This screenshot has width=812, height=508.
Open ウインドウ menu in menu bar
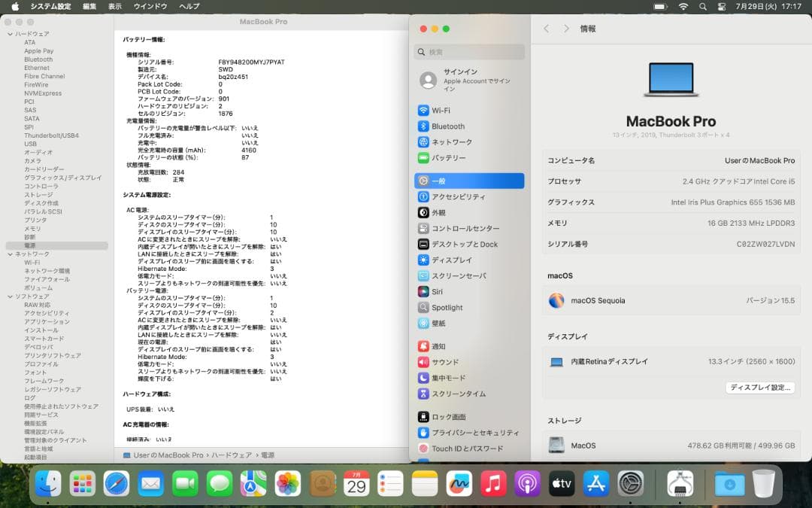pyautogui.click(x=150, y=6)
